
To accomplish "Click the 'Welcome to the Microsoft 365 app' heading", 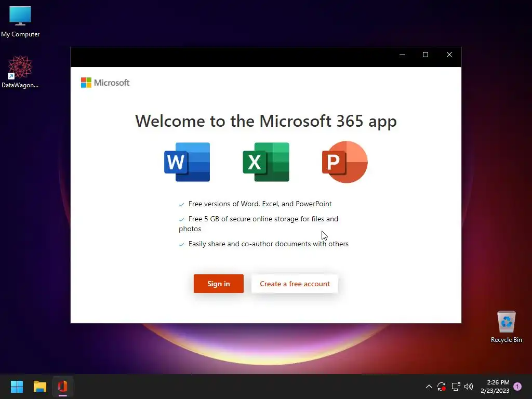I will [266, 121].
